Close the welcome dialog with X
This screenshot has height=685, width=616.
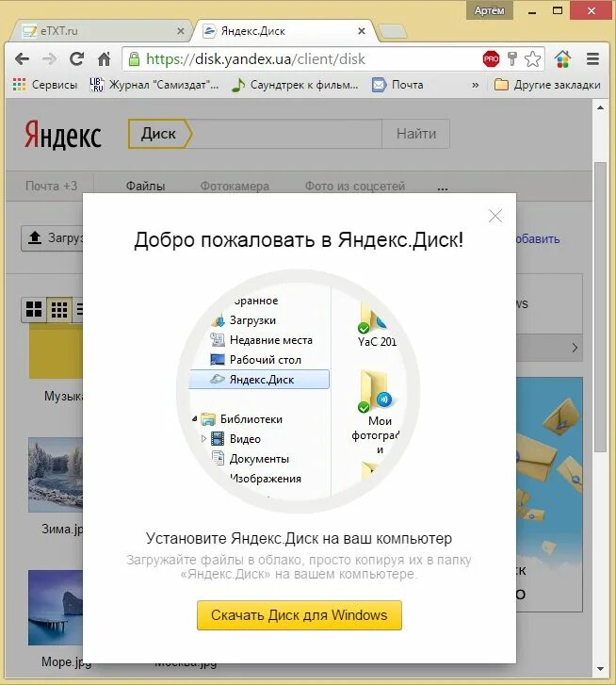pyautogui.click(x=495, y=216)
